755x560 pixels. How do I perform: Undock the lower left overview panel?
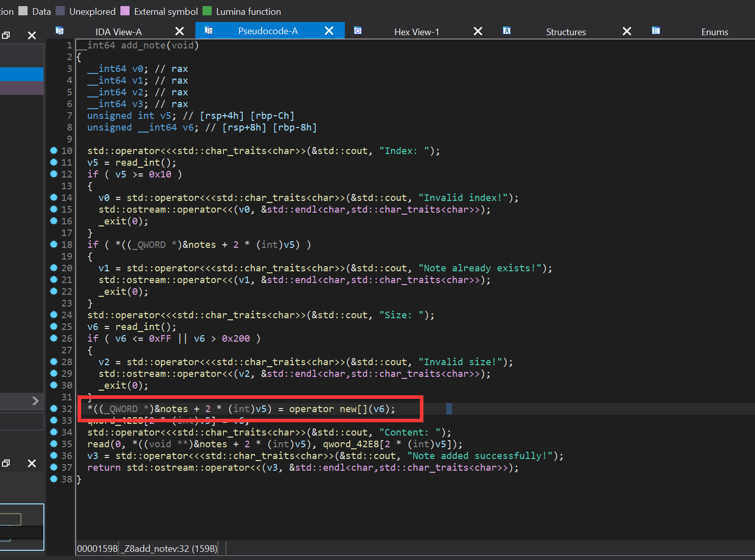pyautogui.click(x=6, y=463)
